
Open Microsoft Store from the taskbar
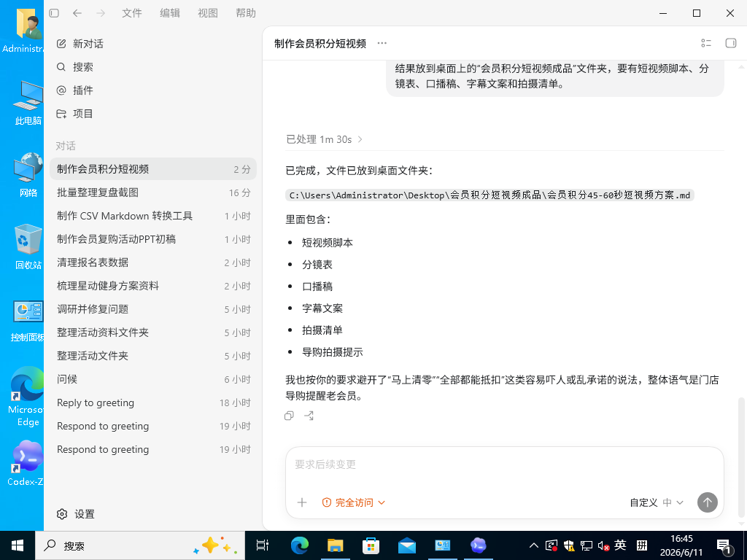(x=371, y=545)
